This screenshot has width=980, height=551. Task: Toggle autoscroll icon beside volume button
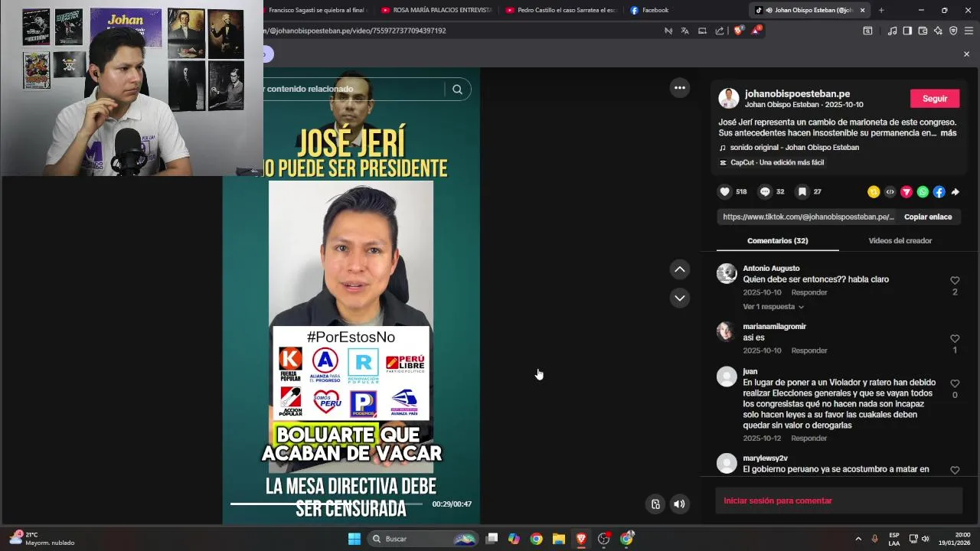655,504
